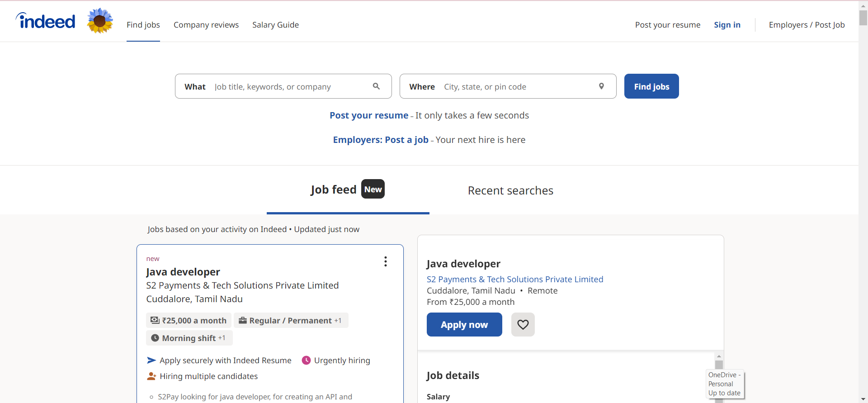Click the magnifying glass search icon
The width and height of the screenshot is (868, 403).
376,86
